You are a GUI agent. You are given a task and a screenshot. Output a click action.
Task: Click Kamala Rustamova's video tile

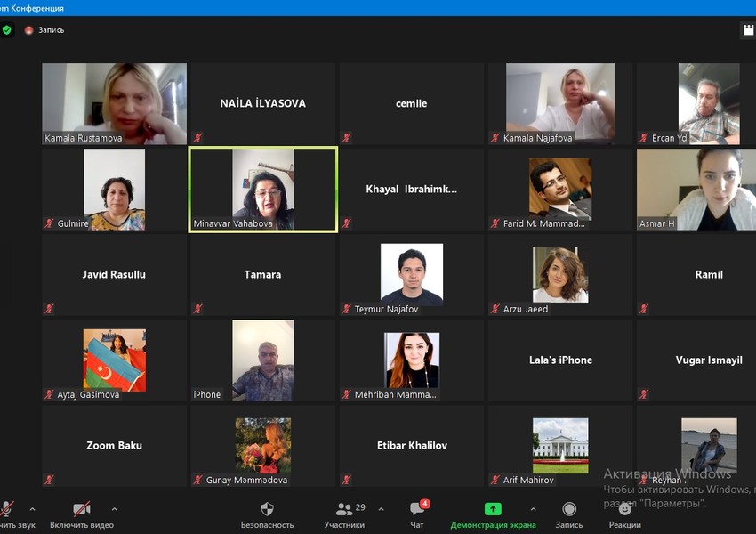click(114, 103)
